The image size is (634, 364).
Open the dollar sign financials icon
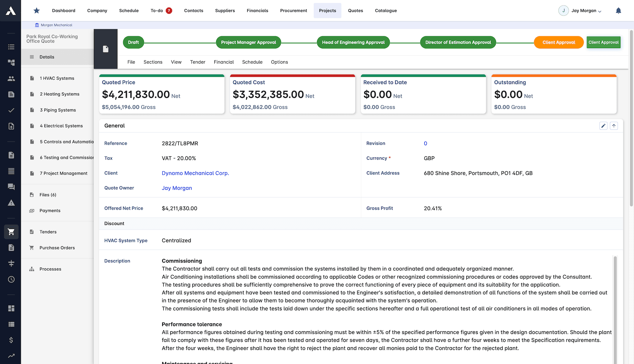11,340
